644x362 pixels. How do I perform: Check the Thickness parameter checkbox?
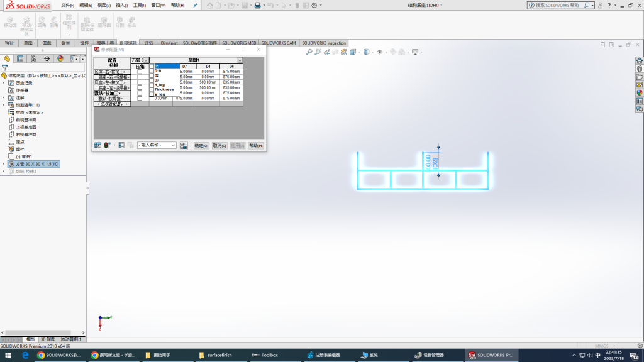[x=152, y=90]
